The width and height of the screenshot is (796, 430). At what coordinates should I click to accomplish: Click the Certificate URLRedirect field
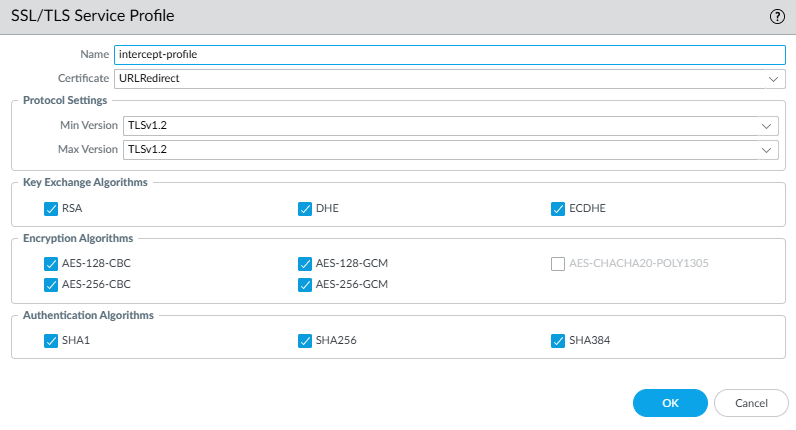tap(440, 78)
